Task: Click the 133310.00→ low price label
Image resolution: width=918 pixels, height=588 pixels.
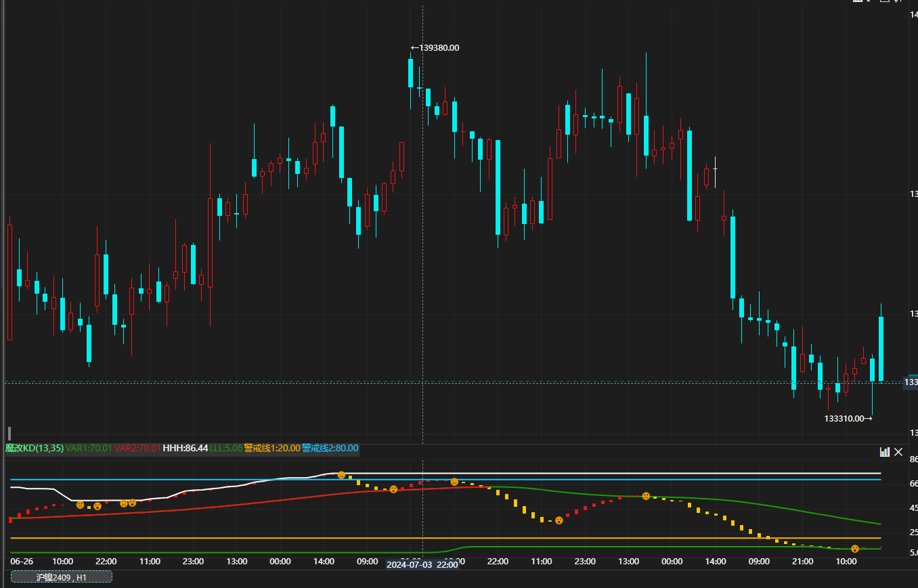Action: [x=848, y=419]
